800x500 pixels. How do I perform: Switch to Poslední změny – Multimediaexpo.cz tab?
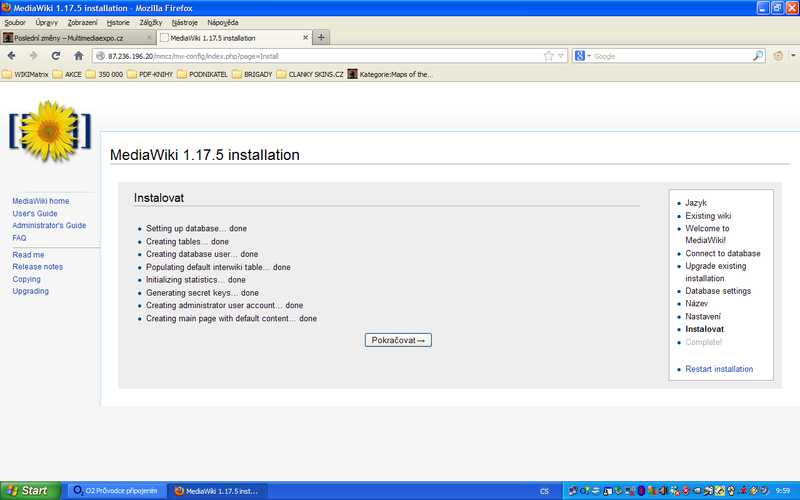coord(78,38)
